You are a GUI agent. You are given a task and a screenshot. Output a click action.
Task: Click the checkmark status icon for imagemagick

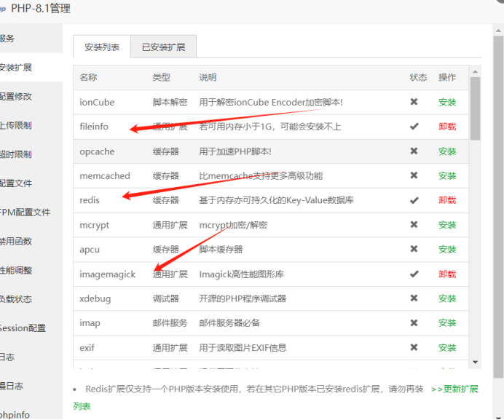pyautogui.click(x=414, y=274)
